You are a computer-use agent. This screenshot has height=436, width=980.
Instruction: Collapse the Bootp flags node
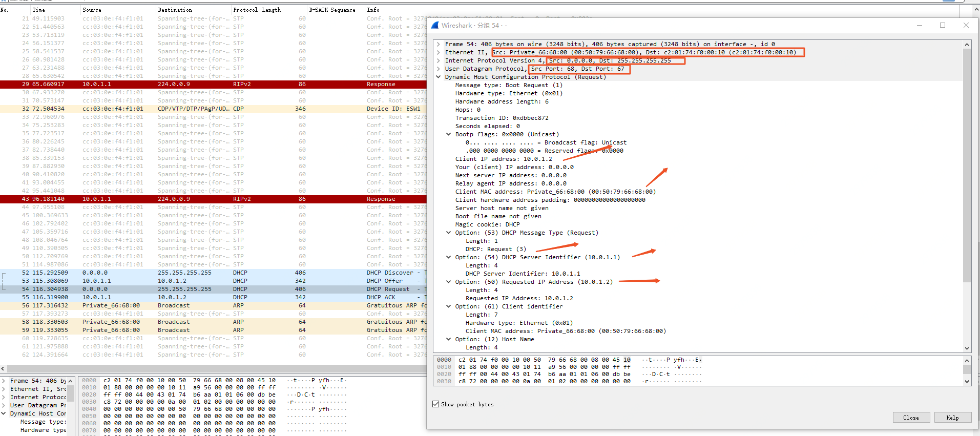tap(449, 134)
